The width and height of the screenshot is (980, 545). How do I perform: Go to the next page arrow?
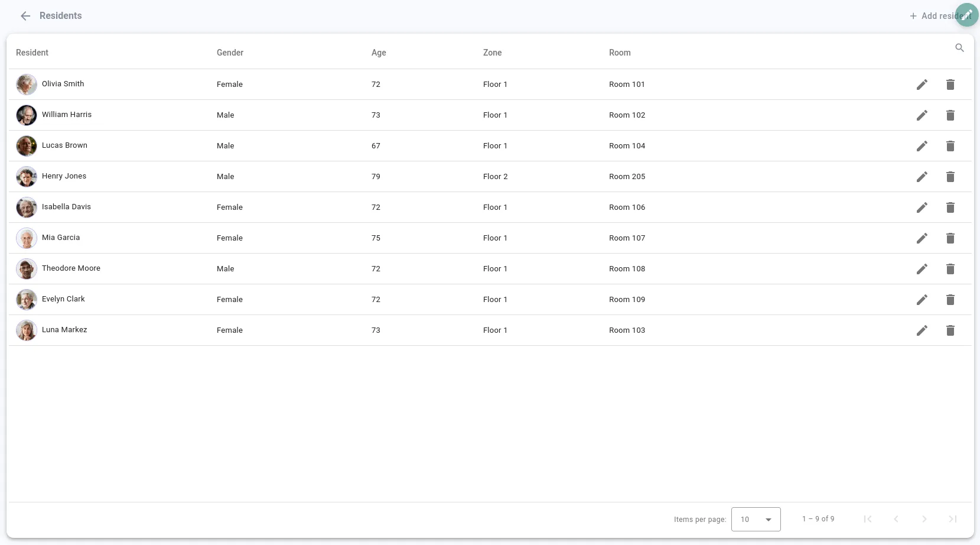pos(924,519)
